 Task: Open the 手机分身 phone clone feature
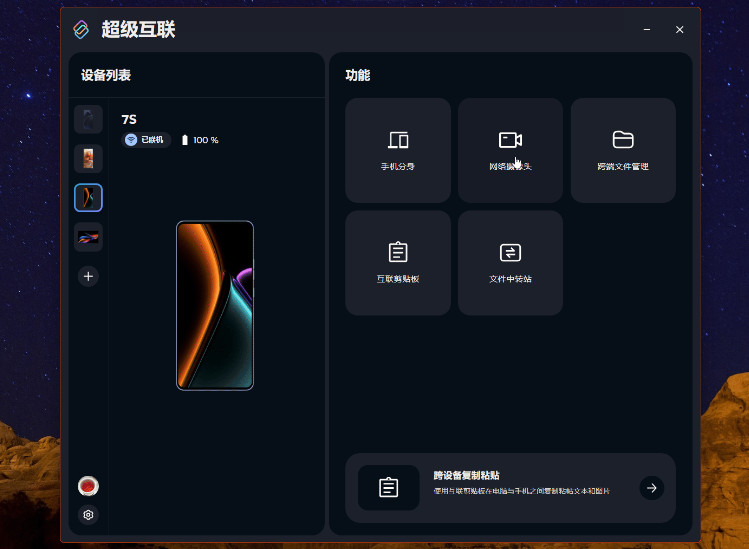(397, 151)
